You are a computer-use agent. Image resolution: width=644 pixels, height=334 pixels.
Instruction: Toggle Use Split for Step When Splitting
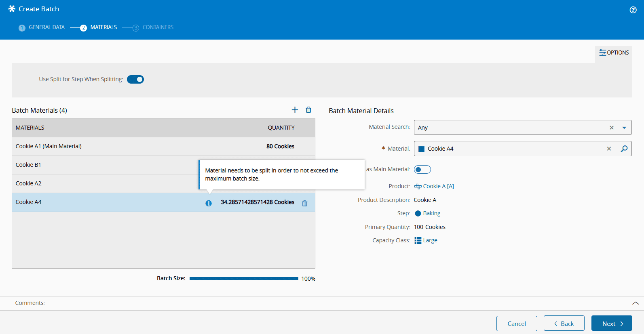[x=135, y=80]
